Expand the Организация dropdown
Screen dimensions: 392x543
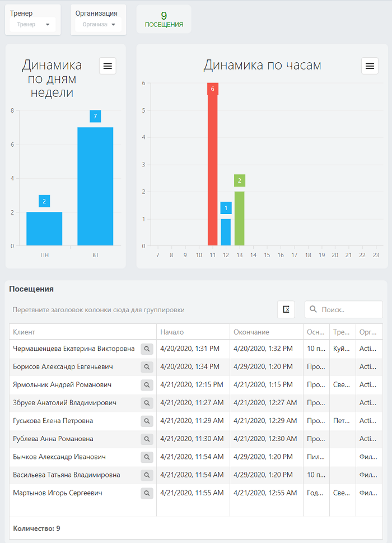(x=98, y=25)
